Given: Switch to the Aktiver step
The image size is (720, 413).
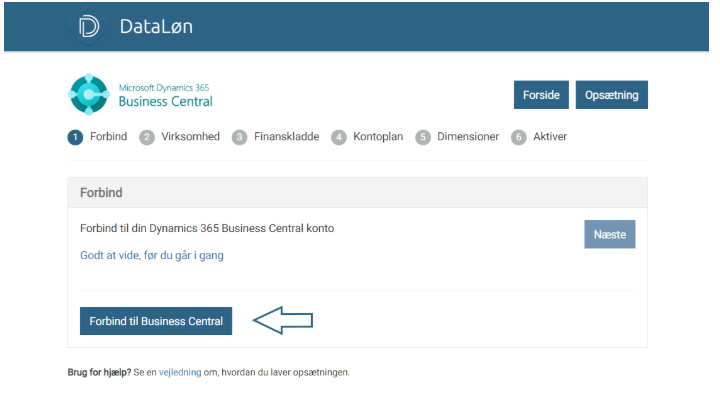Looking at the screenshot, I should [x=550, y=137].
